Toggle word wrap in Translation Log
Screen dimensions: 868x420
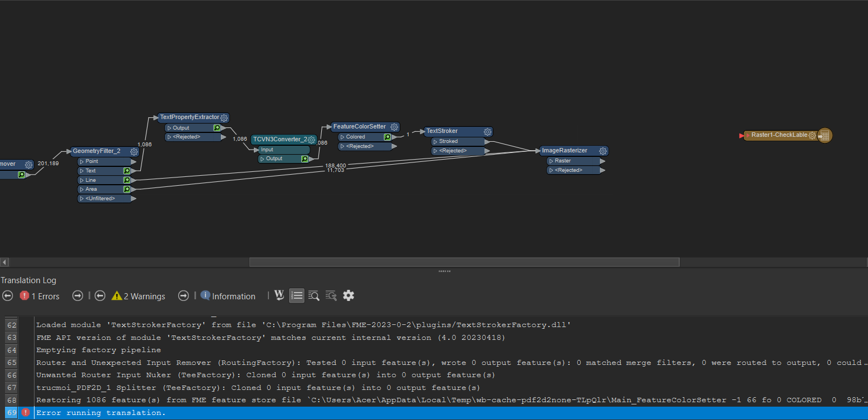click(279, 295)
